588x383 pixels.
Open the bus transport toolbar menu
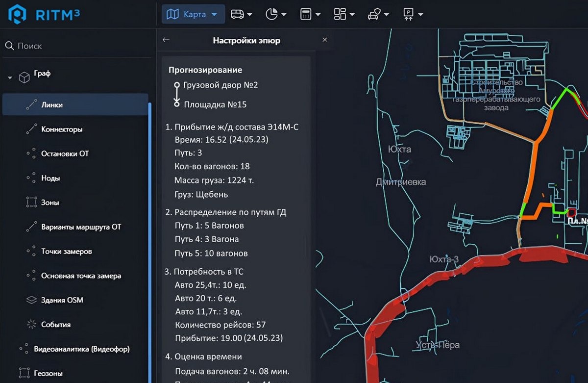(x=241, y=14)
